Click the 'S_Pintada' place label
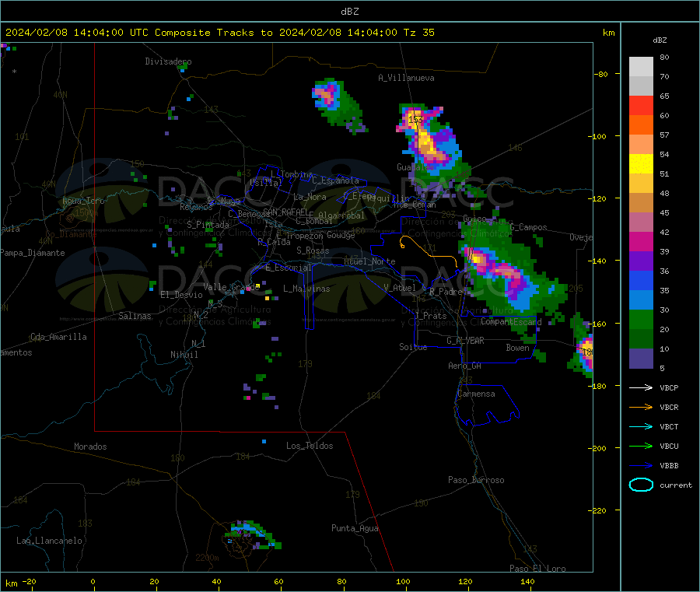Image resolution: width=700 pixels, height=592 pixels. pos(208,225)
